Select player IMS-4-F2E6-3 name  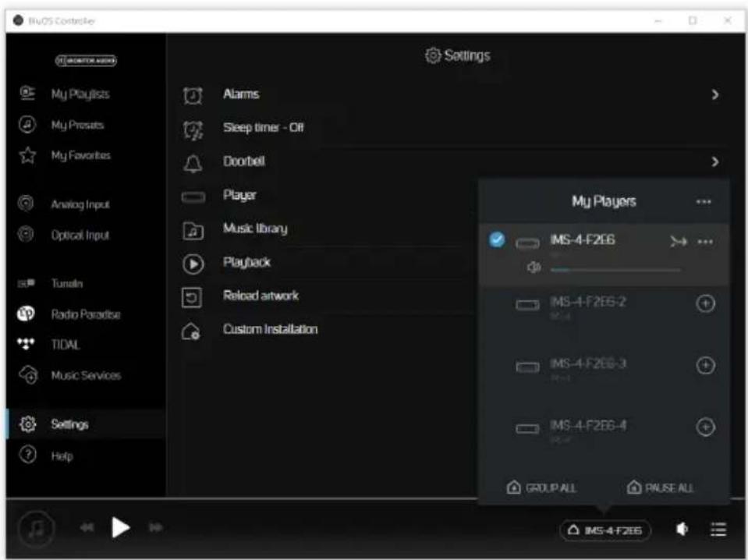(x=588, y=363)
